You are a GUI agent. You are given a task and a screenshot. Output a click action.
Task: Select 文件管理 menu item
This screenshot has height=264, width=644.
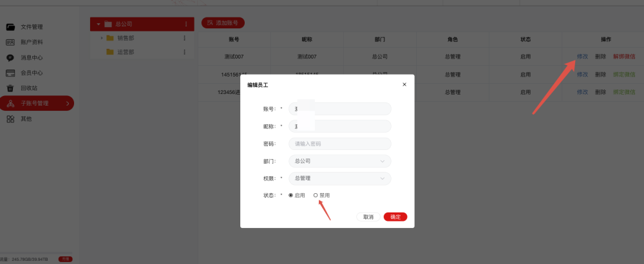coord(32,27)
